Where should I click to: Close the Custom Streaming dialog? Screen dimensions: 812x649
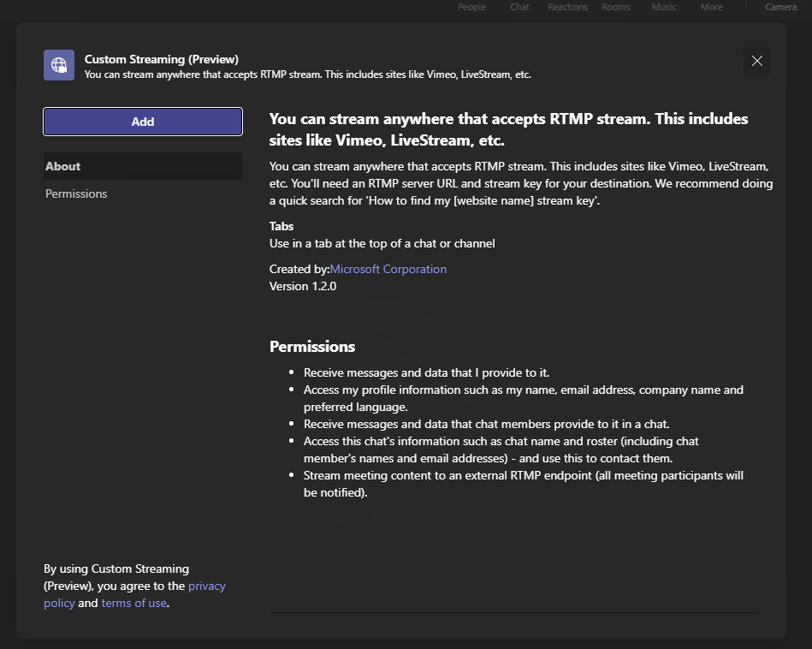click(x=756, y=61)
